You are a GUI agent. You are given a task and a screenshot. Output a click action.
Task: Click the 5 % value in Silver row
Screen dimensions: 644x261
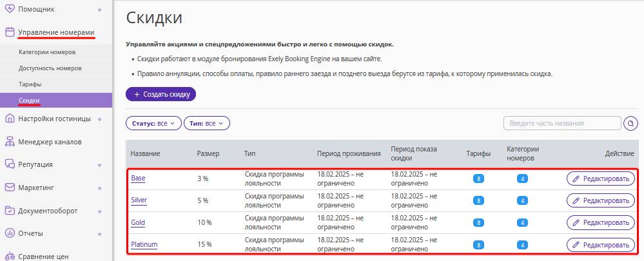point(203,200)
